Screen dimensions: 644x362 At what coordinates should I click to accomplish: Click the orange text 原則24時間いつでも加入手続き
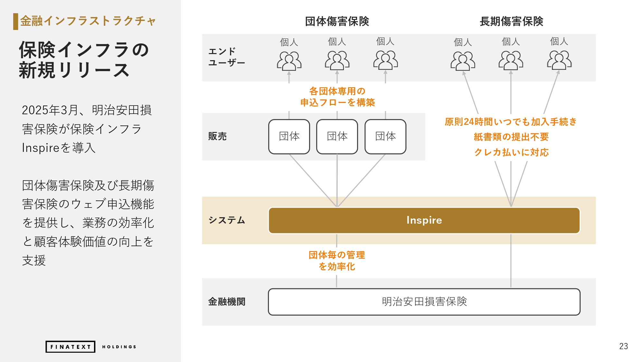point(511,122)
